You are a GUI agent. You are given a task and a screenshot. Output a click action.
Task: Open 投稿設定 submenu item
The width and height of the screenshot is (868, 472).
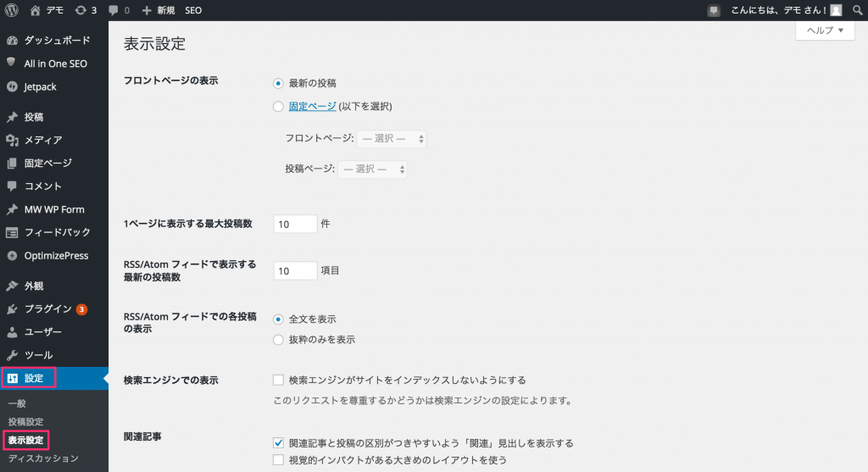(x=26, y=422)
